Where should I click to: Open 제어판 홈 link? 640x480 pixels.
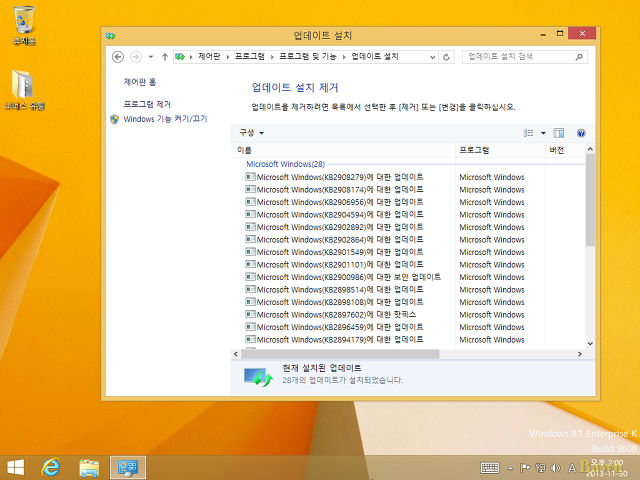(x=140, y=82)
